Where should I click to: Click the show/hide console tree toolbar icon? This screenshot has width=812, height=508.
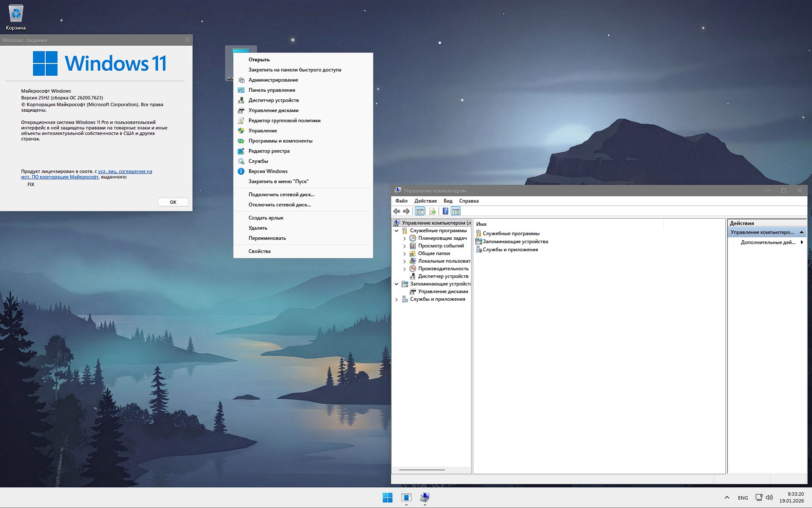[420, 212]
